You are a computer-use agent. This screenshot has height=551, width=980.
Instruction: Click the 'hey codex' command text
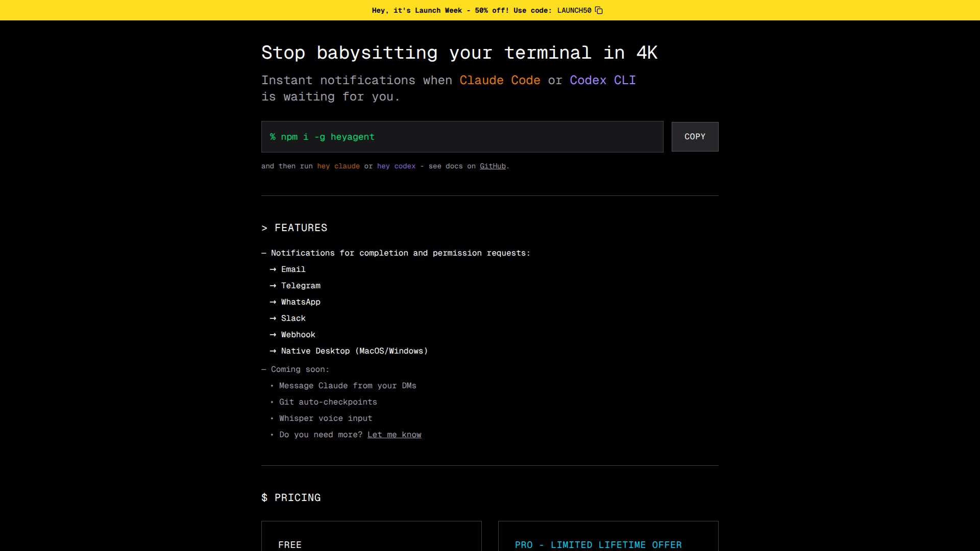point(396,166)
